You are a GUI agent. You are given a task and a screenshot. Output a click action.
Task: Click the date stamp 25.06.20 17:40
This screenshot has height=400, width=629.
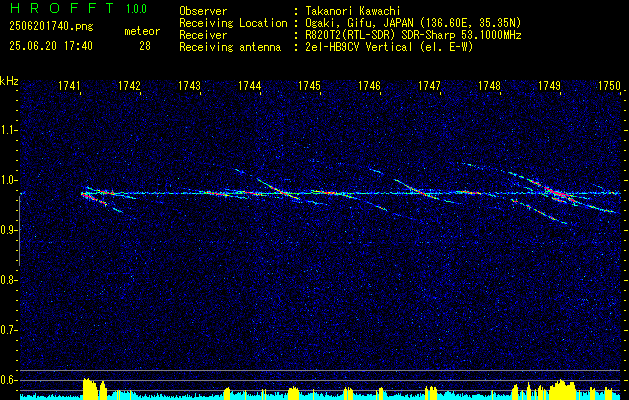(51, 46)
